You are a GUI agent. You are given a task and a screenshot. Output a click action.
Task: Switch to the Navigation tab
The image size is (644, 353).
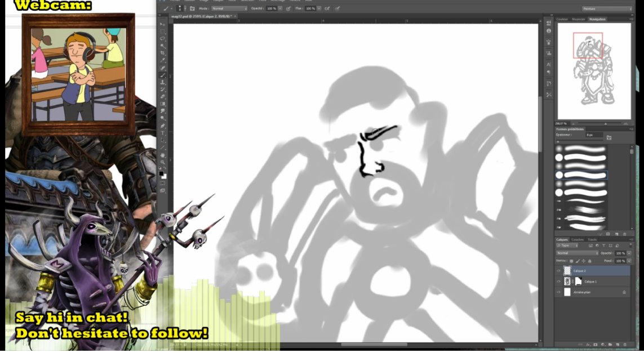pos(597,19)
